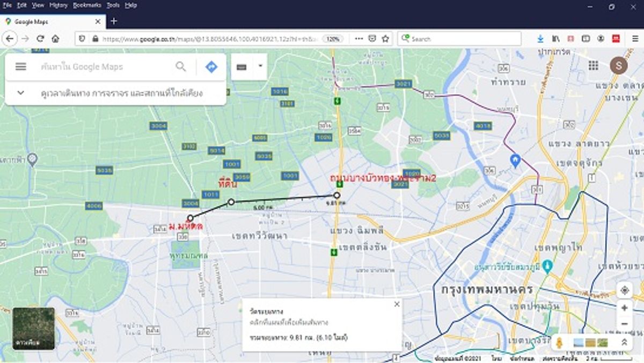Select the Pegman Street View icon

tap(559, 343)
